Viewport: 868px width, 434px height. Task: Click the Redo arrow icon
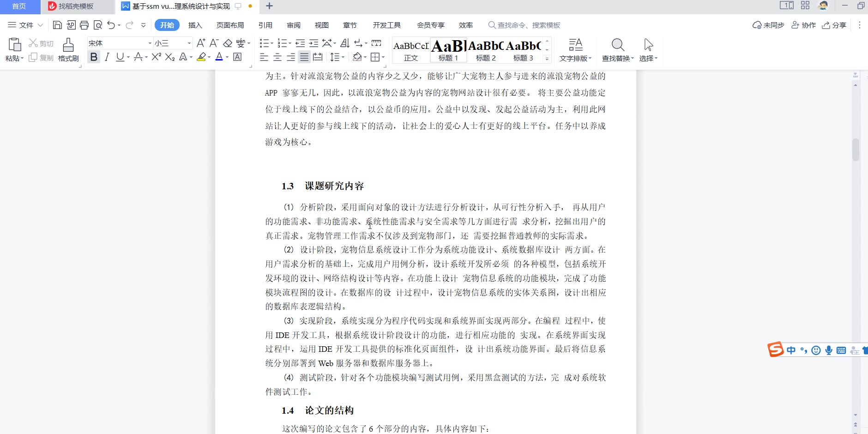click(129, 25)
